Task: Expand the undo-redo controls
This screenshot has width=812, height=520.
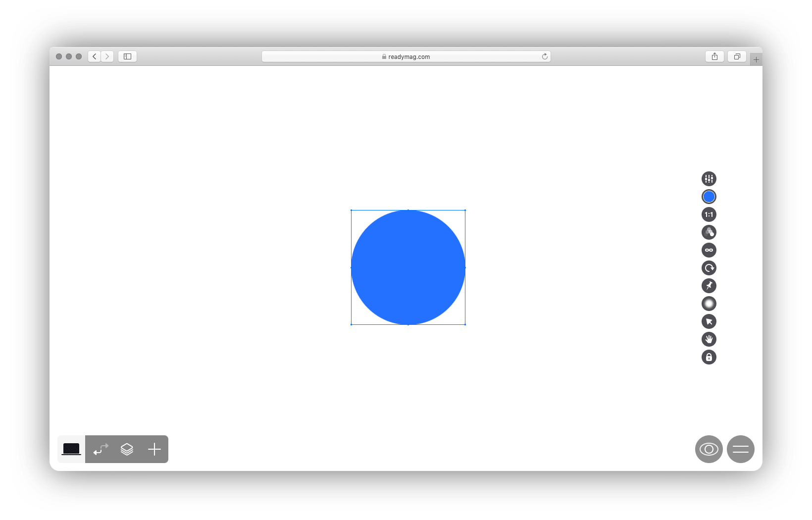Action: (x=101, y=449)
